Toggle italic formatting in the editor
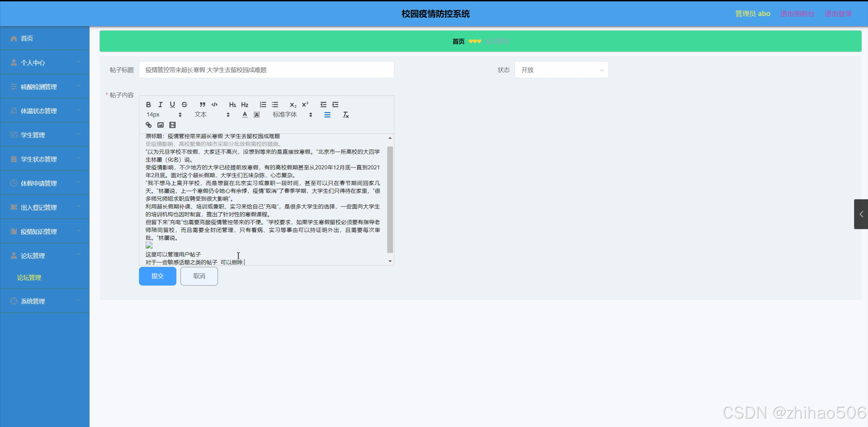Screen dimensions: 868x427 [160, 104]
